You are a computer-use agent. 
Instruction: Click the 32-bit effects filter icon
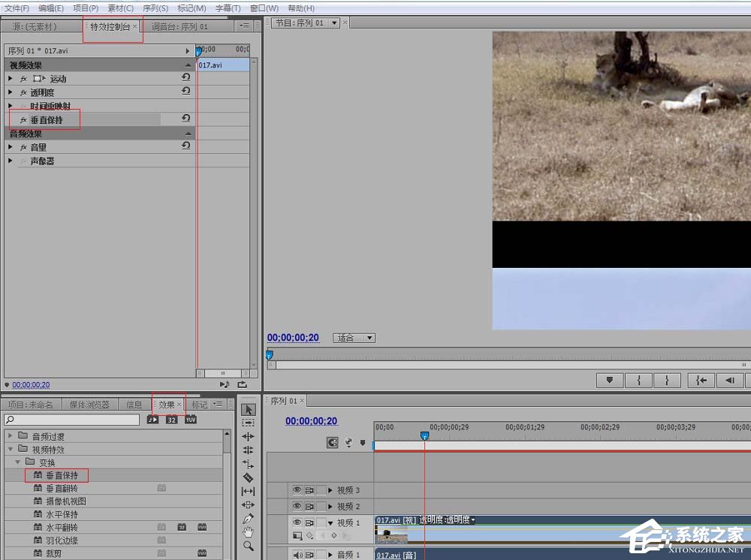click(x=172, y=420)
